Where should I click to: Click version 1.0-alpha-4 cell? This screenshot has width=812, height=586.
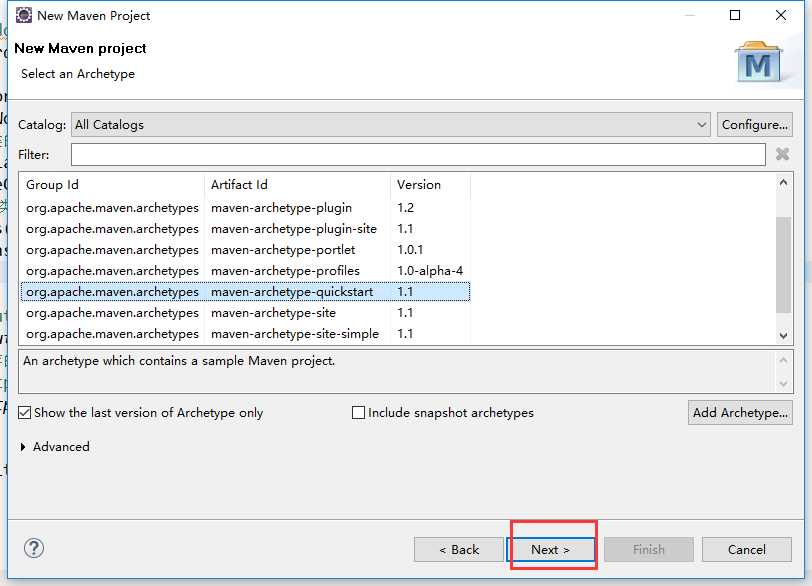430,271
